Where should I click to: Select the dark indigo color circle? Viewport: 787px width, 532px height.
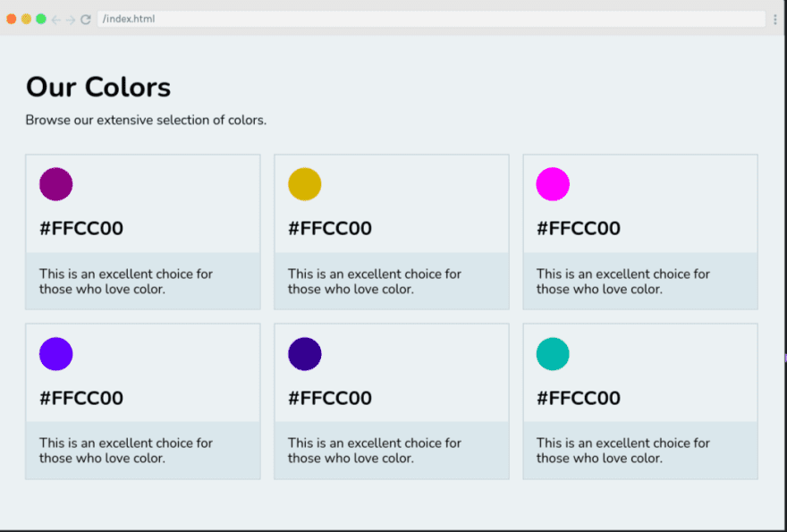[304, 354]
